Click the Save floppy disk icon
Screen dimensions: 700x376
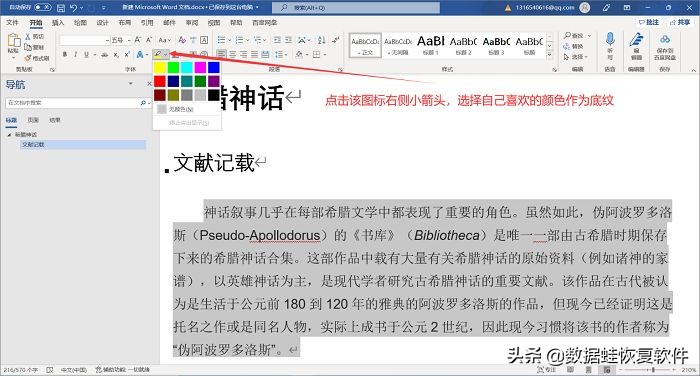(61, 8)
